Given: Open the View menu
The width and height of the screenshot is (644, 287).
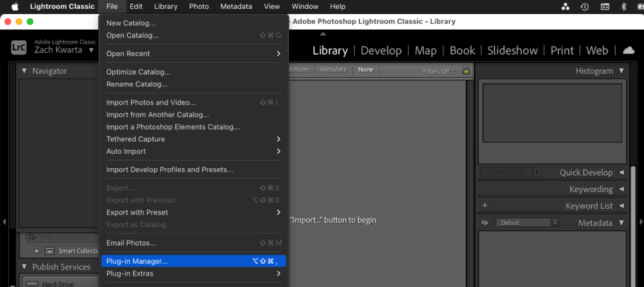Looking at the screenshot, I should coord(272,6).
